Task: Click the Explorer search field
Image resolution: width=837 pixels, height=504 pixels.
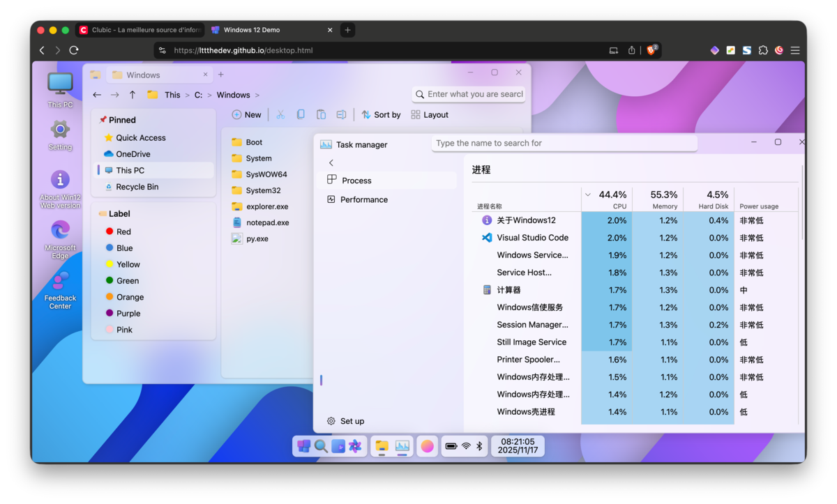Action: click(x=467, y=94)
